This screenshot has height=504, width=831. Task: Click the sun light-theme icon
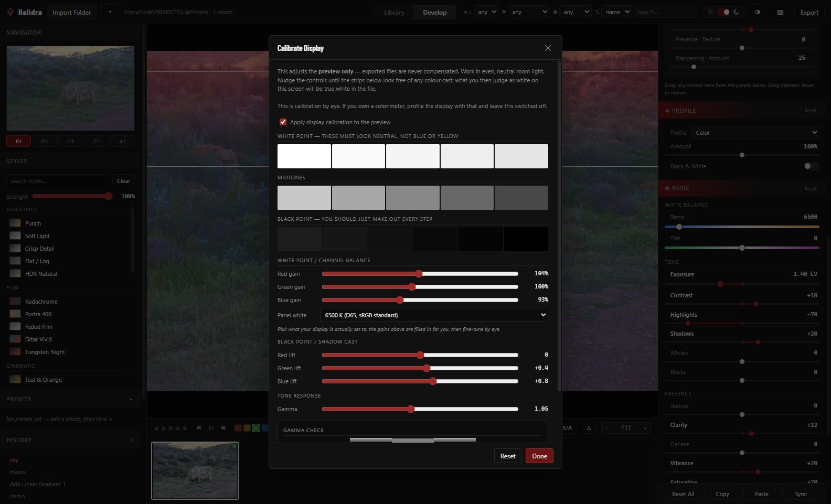tap(710, 12)
